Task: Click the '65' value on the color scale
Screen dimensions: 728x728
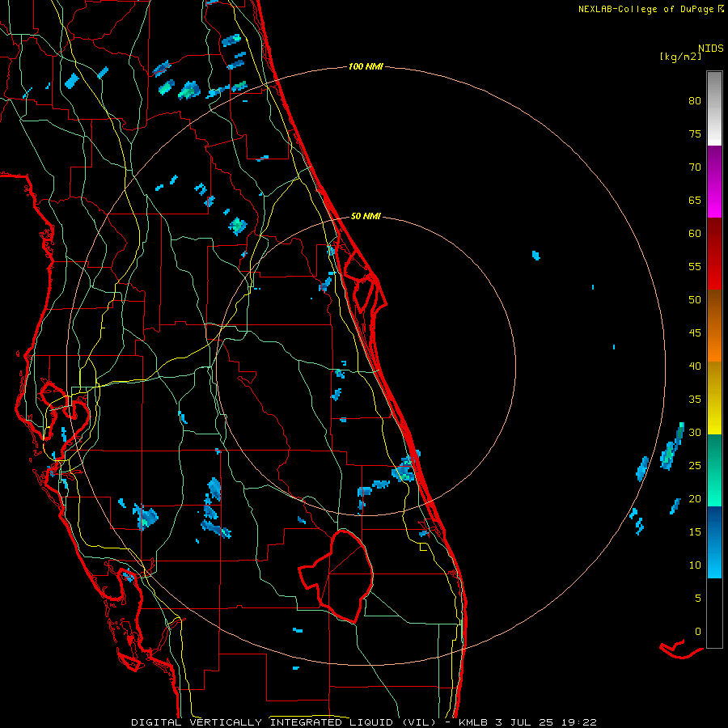Action: point(695,201)
